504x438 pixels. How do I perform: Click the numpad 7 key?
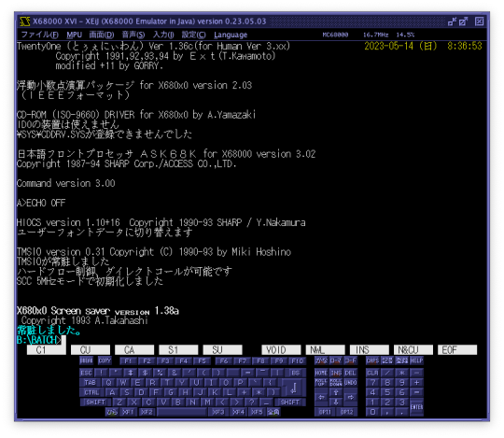coord(372,383)
